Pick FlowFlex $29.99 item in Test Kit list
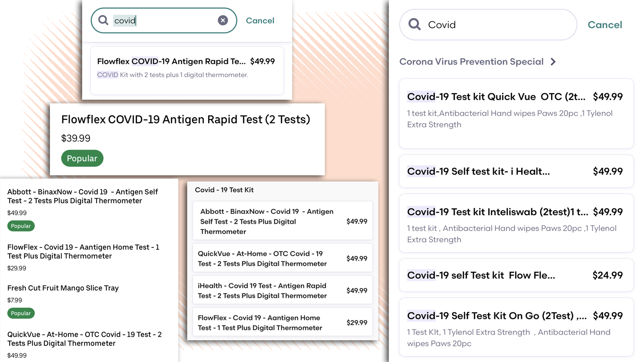This screenshot has width=644, height=362. coord(282,323)
